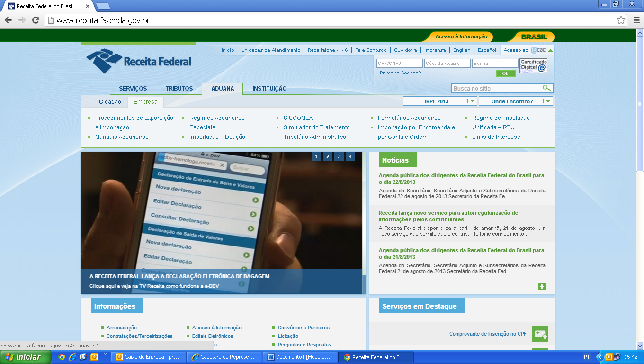644x364 pixels.
Task: Click the tray Outlook icon
Action: tap(609, 357)
